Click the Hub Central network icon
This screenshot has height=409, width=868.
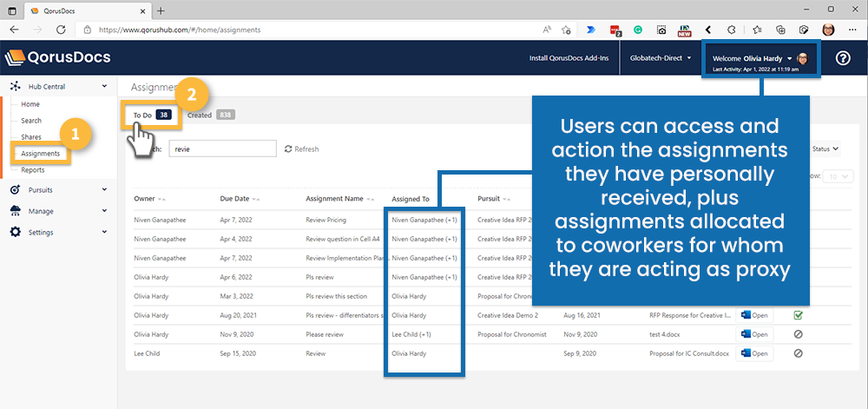[x=16, y=87]
